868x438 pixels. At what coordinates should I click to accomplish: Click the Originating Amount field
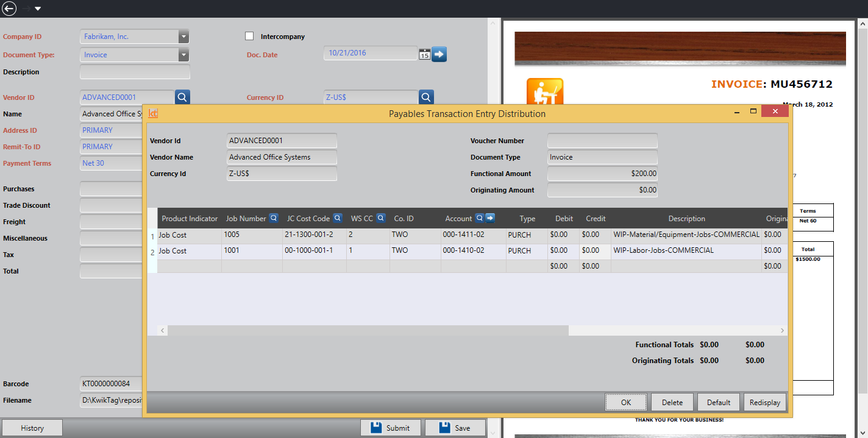pyautogui.click(x=602, y=190)
